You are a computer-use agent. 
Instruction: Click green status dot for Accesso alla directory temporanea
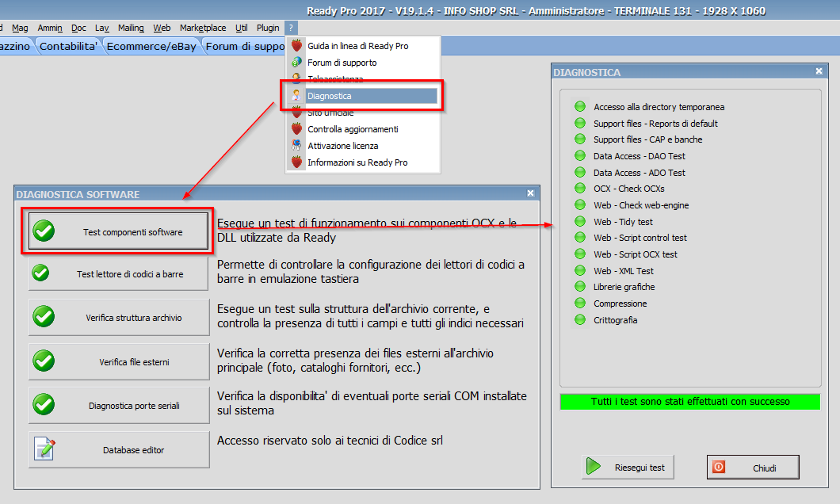579,106
